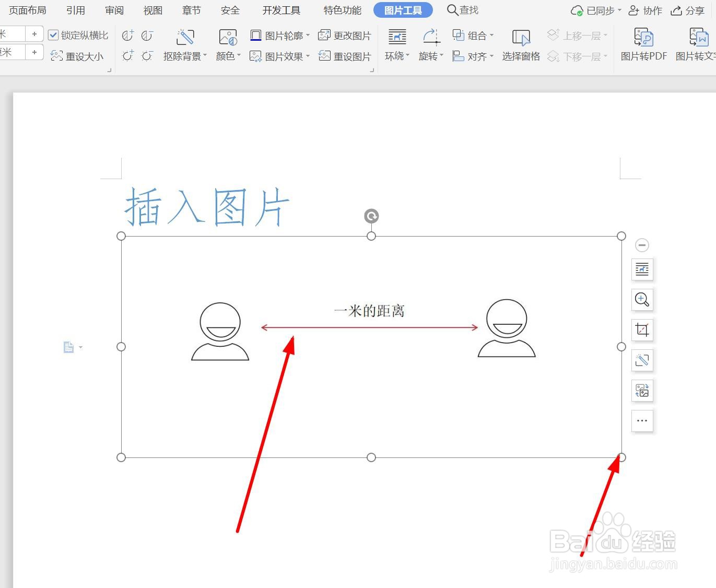Click the zoom preview magnifier icon beside image
The width and height of the screenshot is (716, 588).
[x=642, y=299]
